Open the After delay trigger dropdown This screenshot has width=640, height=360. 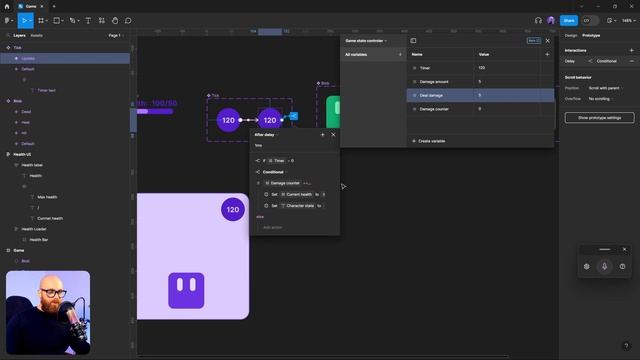click(x=266, y=135)
